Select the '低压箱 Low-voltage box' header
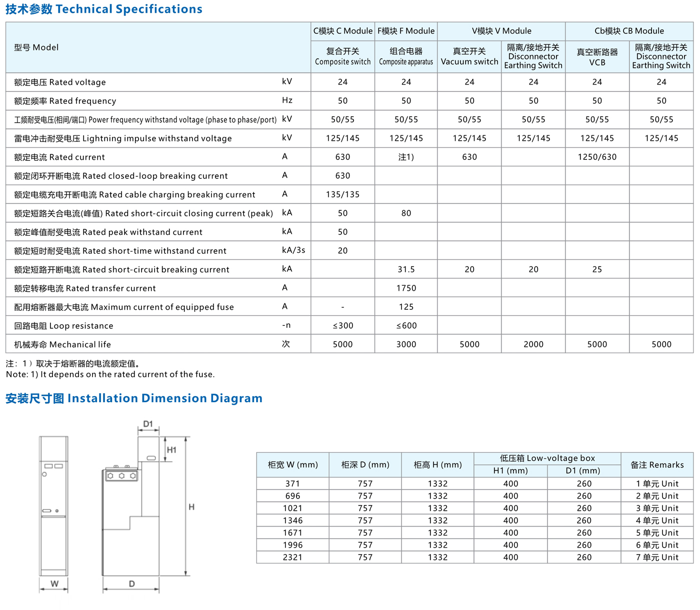This screenshot has height=610, width=700. point(547,458)
